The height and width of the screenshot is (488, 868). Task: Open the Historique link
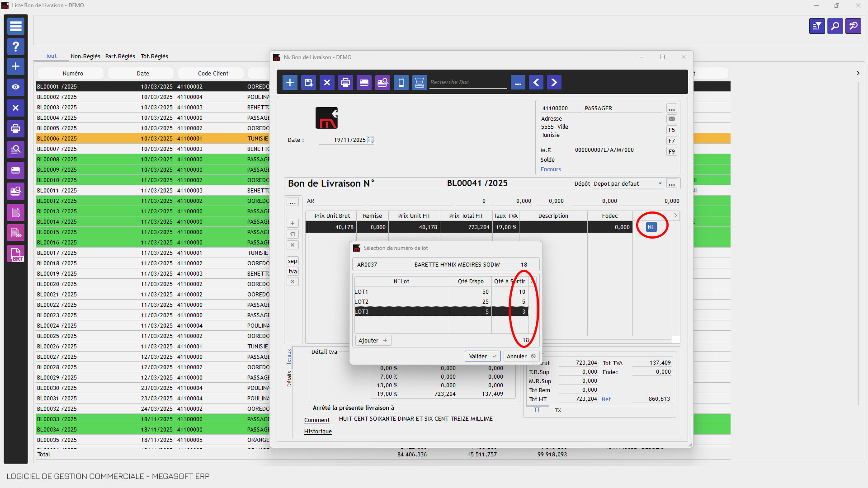click(318, 432)
